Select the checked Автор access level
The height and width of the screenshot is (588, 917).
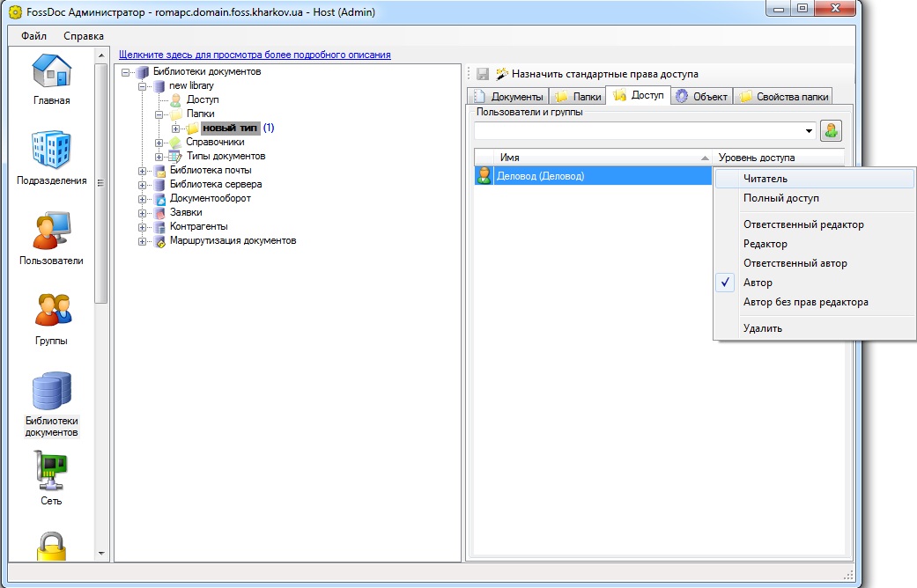click(x=758, y=283)
